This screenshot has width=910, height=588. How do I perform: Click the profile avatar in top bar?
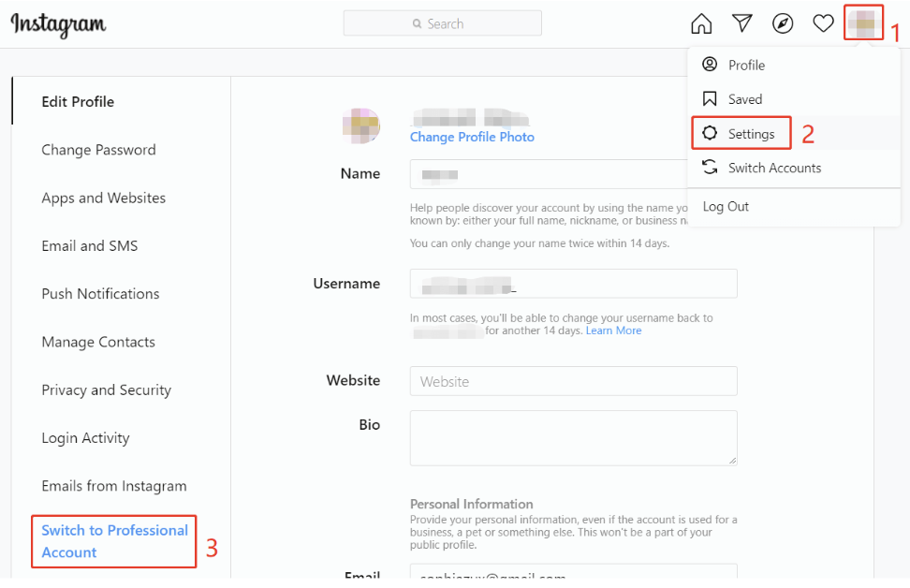(862, 22)
